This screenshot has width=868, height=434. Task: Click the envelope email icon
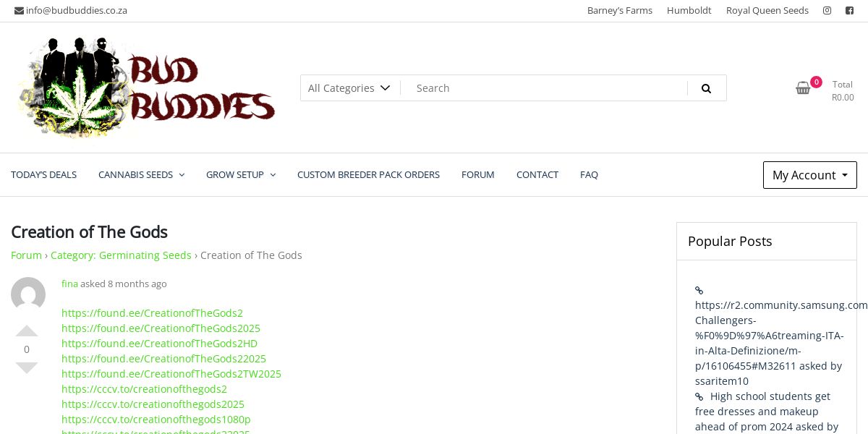point(19,11)
